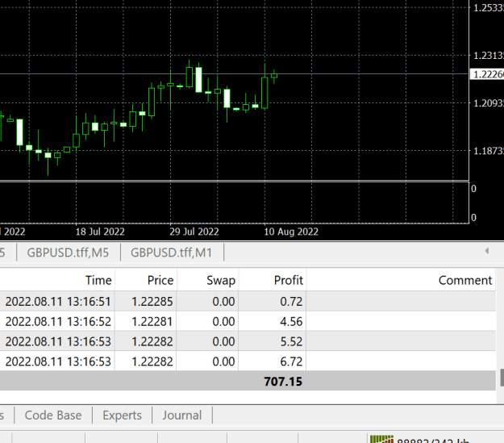This screenshot has width=504, height=443.
Task: Open the Journal tab
Action: [182, 415]
